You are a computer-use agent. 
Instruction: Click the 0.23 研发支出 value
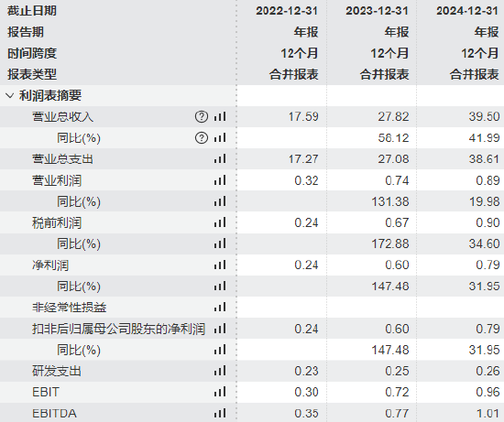point(306,371)
